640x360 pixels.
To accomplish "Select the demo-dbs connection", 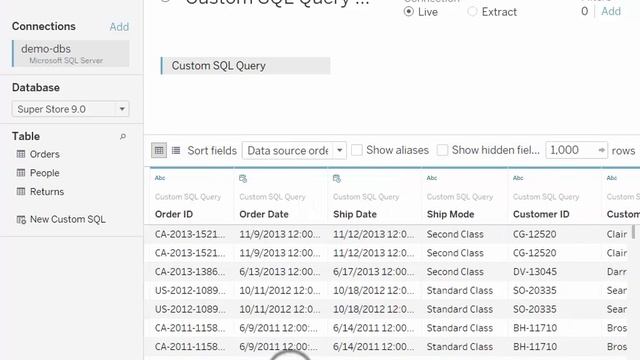I will [71, 53].
